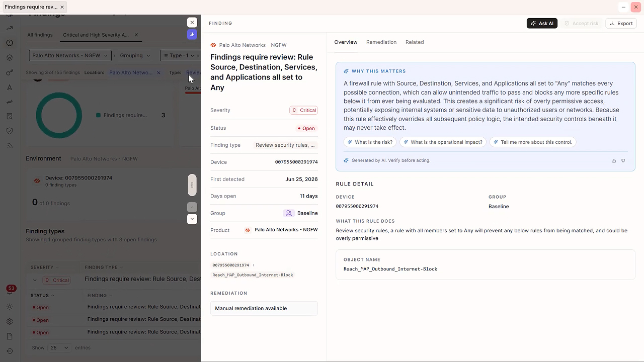Switch to the Remediation tab

[x=381, y=42]
